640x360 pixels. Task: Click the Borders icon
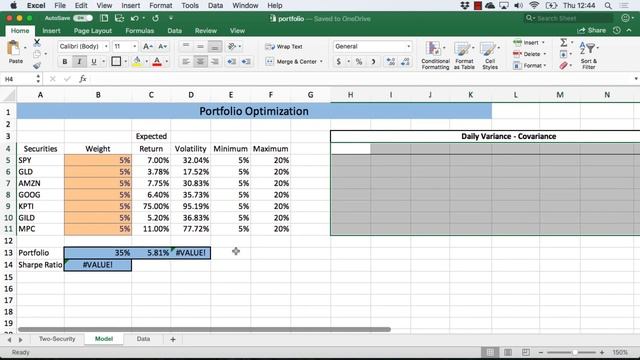click(x=116, y=62)
